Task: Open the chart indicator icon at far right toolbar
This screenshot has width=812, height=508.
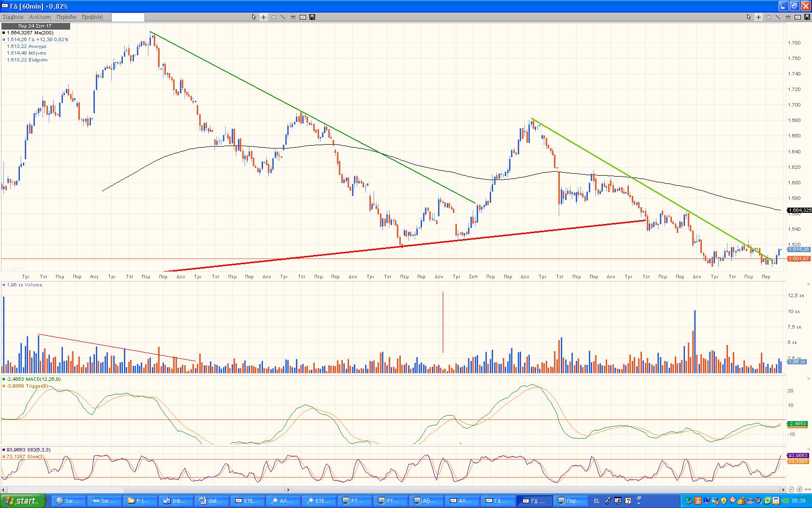Action: tap(797, 17)
